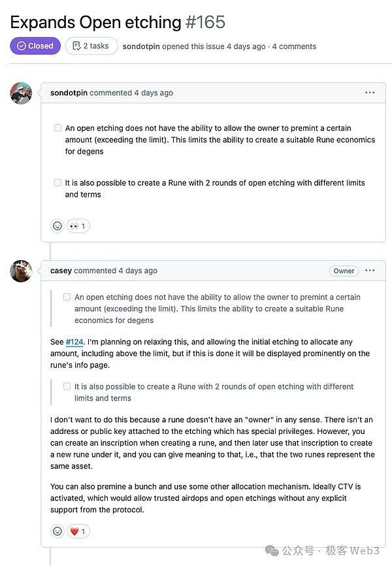This screenshot has width=392, height=566.
Task: Click the Closed status badge
Action: coord(35,46)
